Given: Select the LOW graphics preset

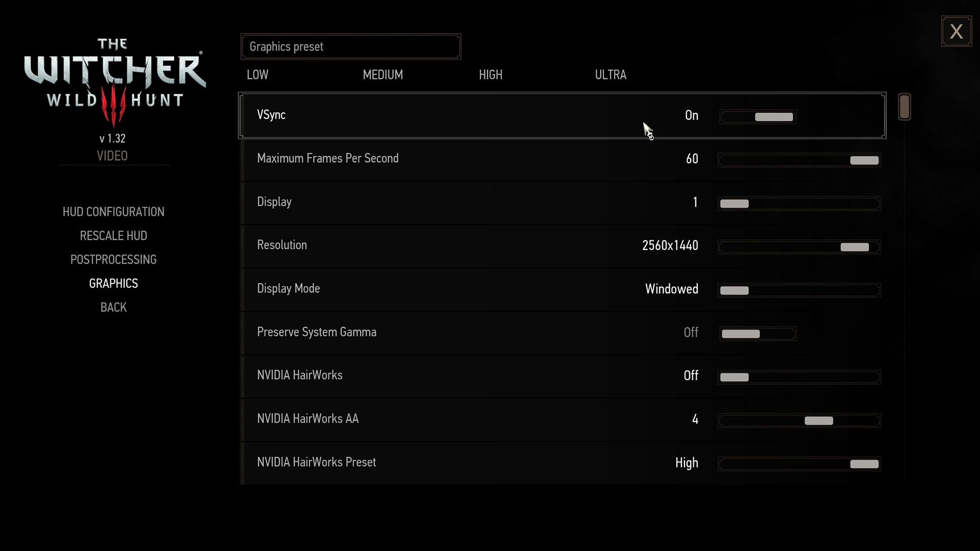Looking at the screenshot, I should point(257,75).
